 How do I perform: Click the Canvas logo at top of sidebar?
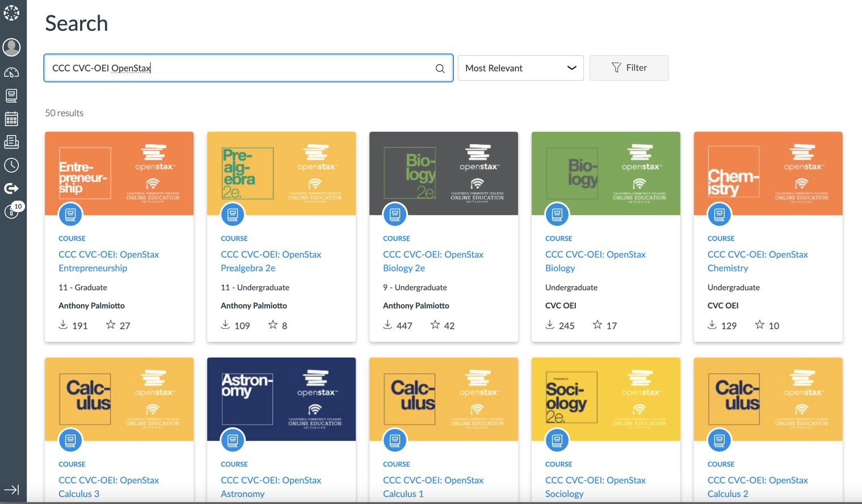(x=12, y=12)
